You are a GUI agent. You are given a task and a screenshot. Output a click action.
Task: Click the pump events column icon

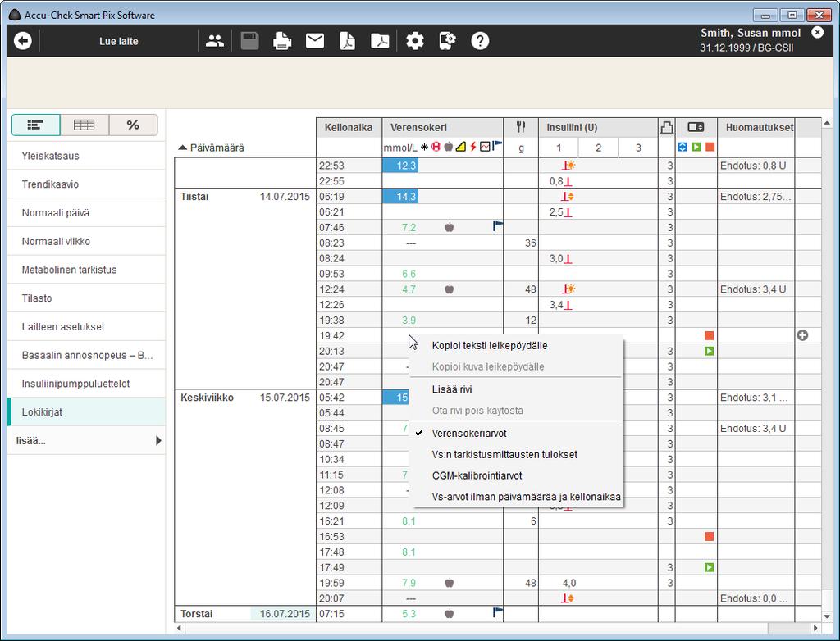[x=696, y=127]
